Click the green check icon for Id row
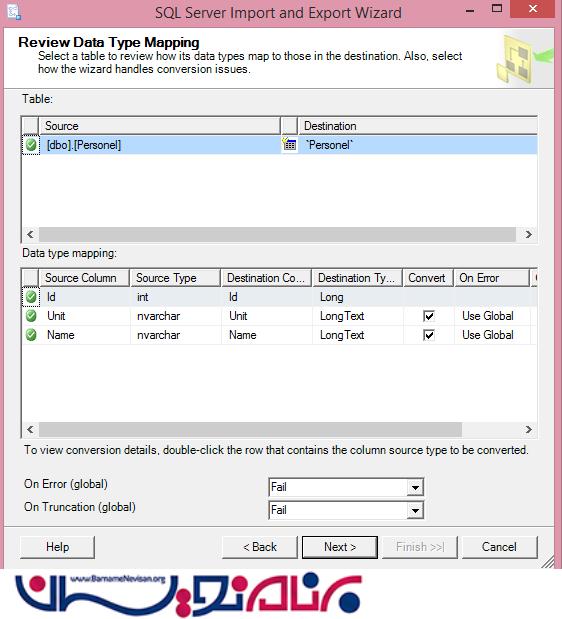562x619 pixels. [31, 297]
